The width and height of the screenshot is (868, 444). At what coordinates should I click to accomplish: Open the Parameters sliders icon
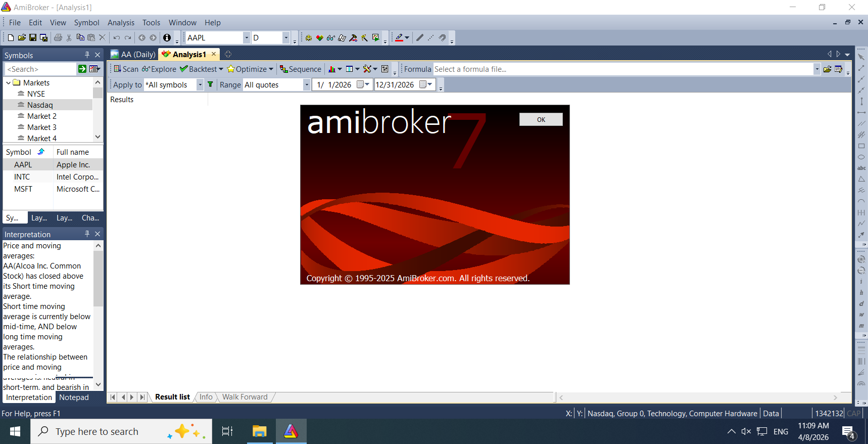click(x=385, y=69)
